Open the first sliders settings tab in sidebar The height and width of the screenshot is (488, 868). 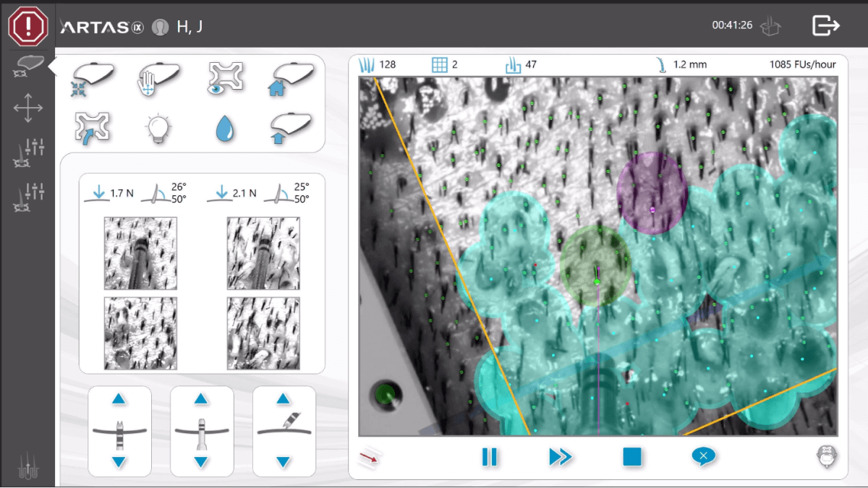tap(27, 151)
